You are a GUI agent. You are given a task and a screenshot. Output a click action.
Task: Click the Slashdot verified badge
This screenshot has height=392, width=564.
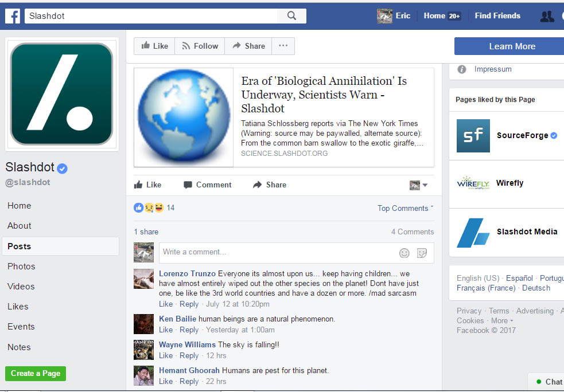pyautogui.click(x=62, y=168)
